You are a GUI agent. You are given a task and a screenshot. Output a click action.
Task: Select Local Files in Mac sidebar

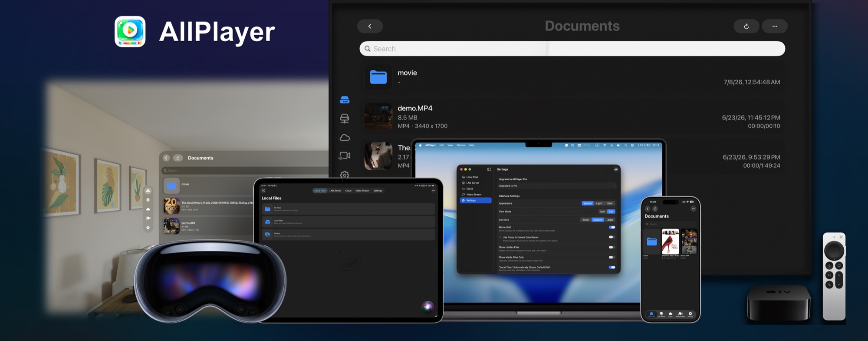click(476, 177)
